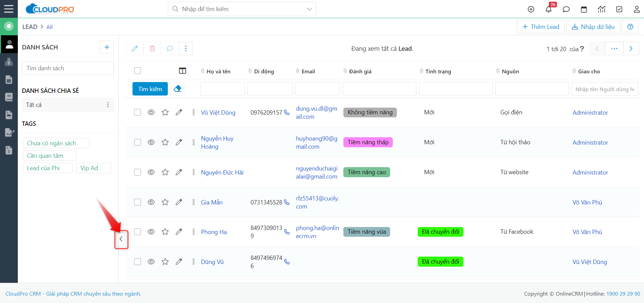644x303 pixels.
Task: Call Vũ Việt Dũng phone icon
Action: 287,112
